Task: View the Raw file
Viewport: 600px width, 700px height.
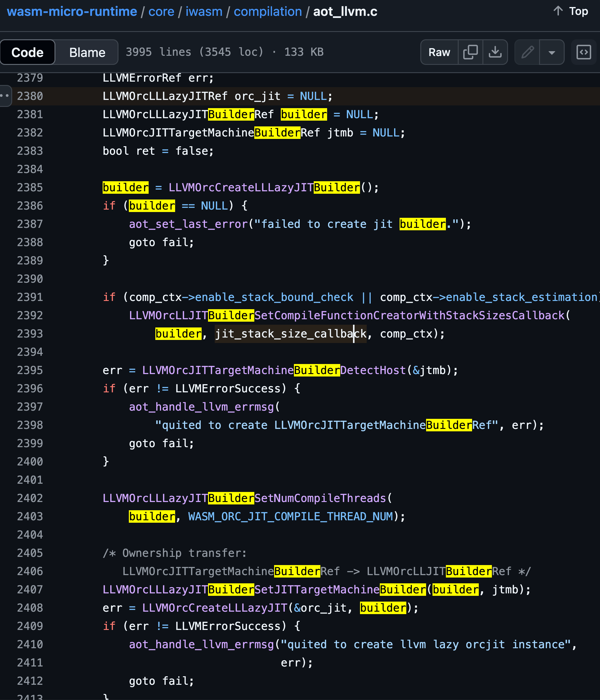Action: tap(439, 52)
